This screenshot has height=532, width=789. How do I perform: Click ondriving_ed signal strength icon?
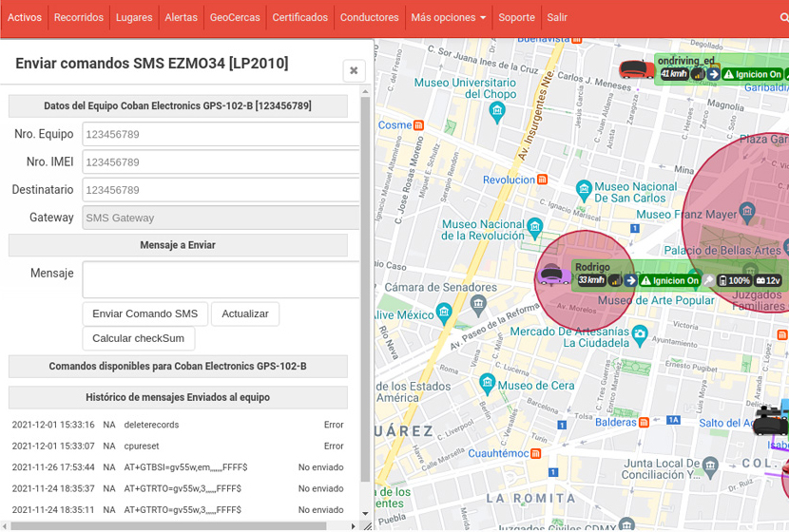click(698, 74)
